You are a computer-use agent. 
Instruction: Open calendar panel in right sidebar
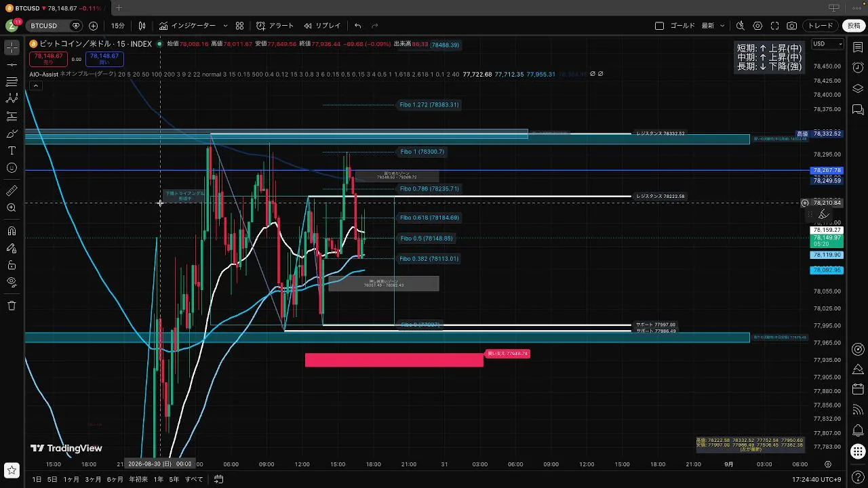[858, 389]
